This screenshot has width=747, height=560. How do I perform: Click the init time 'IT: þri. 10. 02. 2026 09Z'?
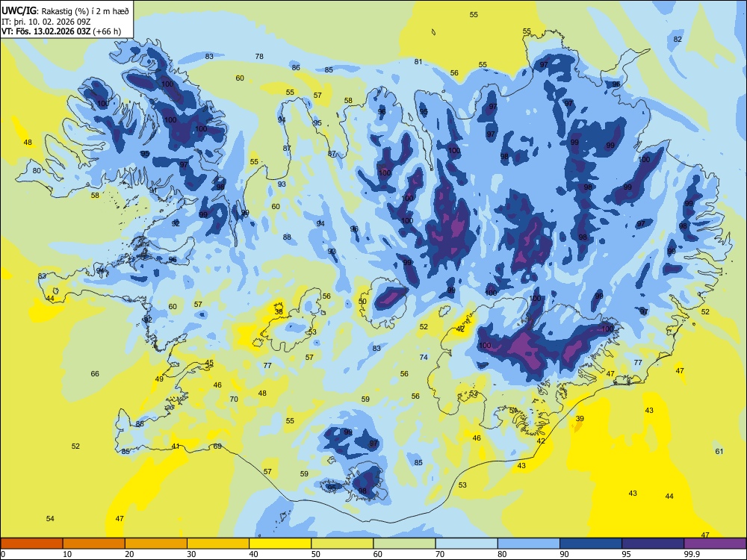45,22
